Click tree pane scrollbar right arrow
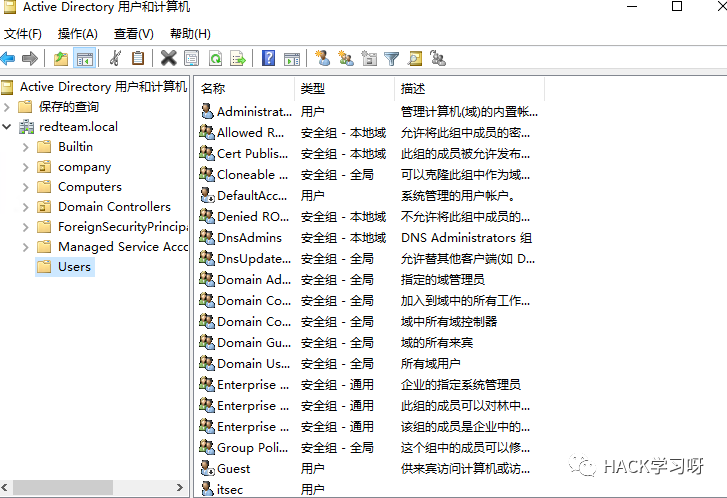Image resolution: width=727 pixels, height=498 pixels. pyautogui.click(x=180, y=487)
